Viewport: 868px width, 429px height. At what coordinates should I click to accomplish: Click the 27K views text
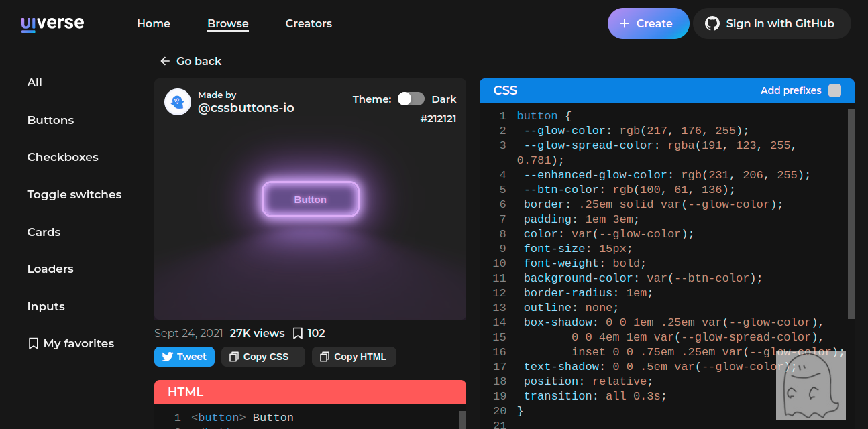(x=257, y=333)
